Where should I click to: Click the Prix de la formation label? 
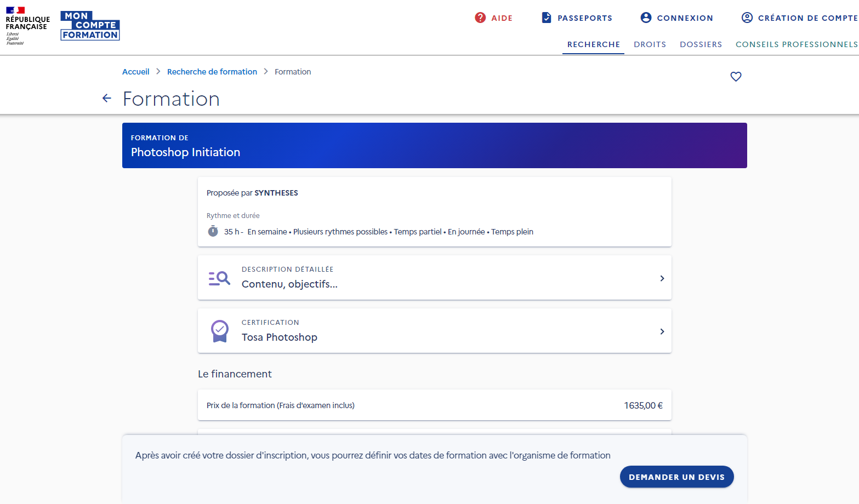pos(281,405)
